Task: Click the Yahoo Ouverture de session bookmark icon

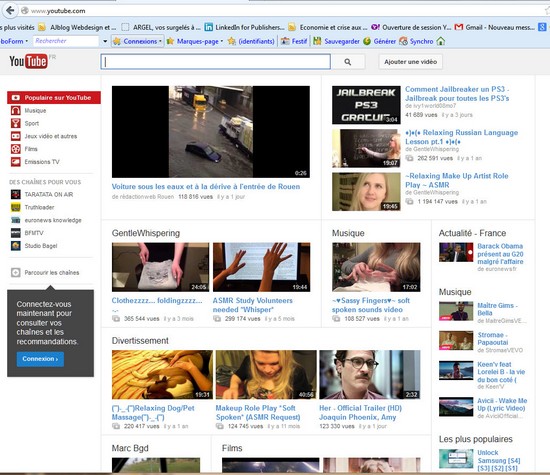Action: tap(375, 27)
